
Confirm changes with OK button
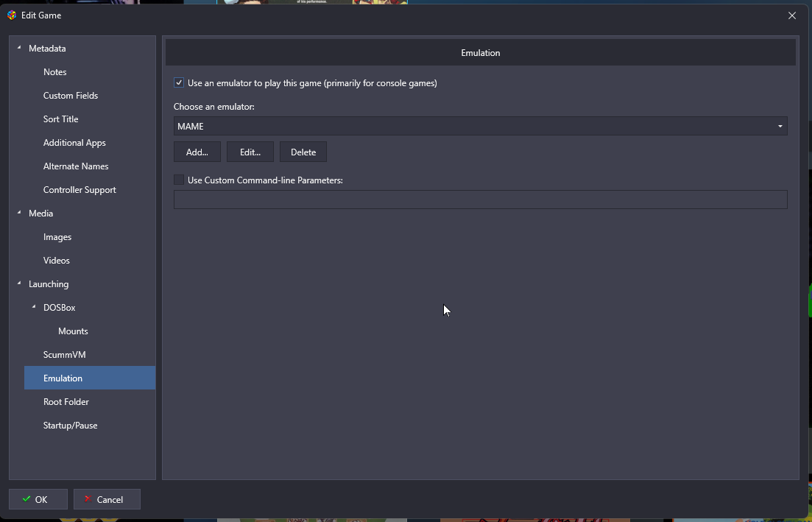(38, 499)
